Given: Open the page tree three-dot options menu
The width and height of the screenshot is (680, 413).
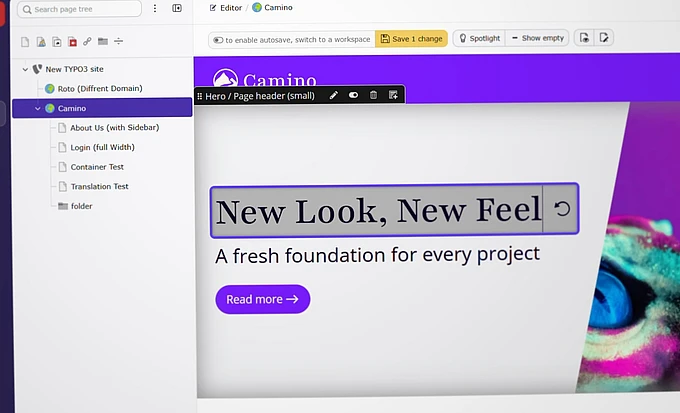Looking at the screenshot, I should (155, 8).
